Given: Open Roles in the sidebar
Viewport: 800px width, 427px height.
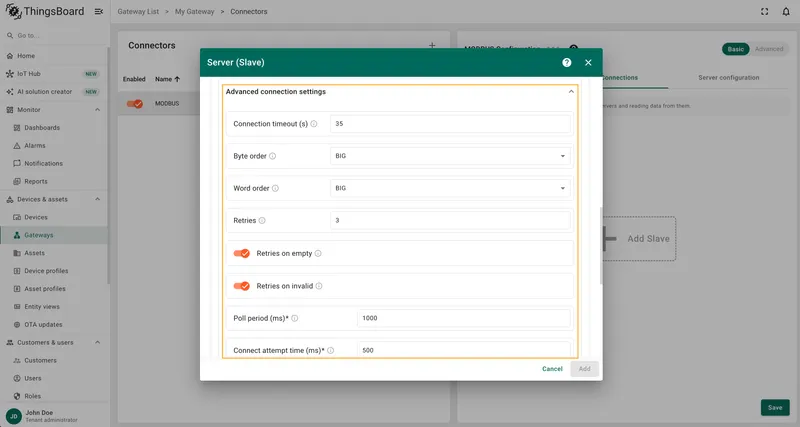Looking at the screenshot, I should tap(54, 396).
